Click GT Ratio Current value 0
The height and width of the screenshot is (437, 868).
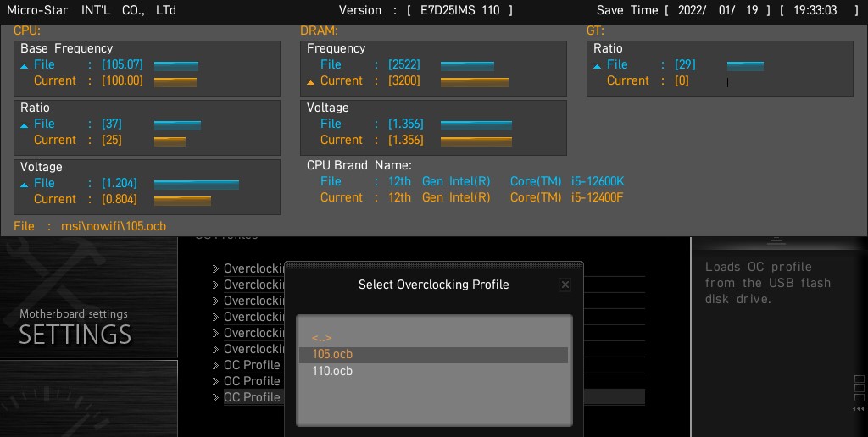point(682,80)
